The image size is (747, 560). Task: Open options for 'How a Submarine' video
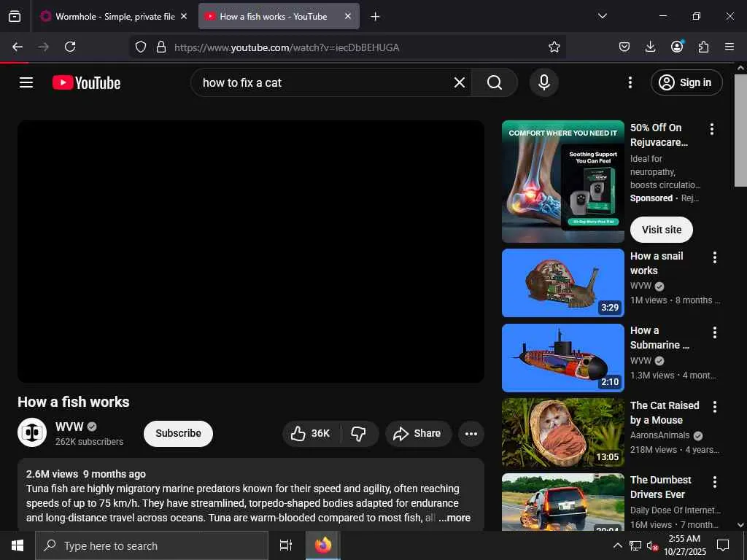715,332
